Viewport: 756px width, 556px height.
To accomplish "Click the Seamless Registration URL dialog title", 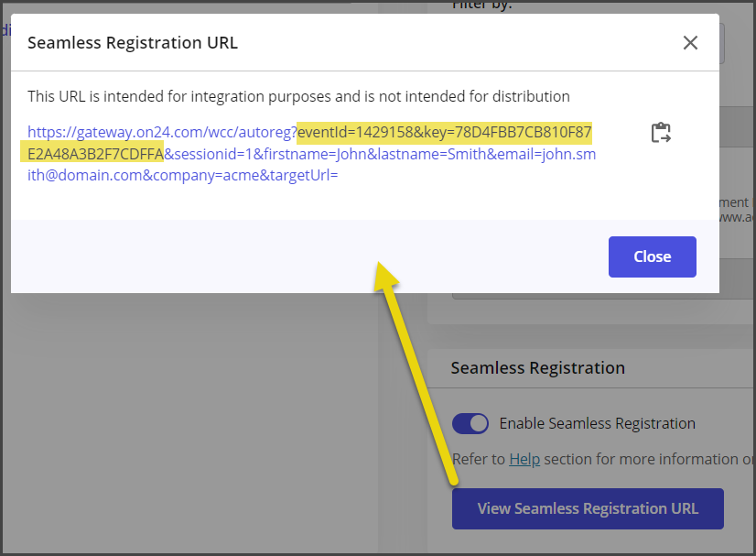I will [x=133, y=43].
